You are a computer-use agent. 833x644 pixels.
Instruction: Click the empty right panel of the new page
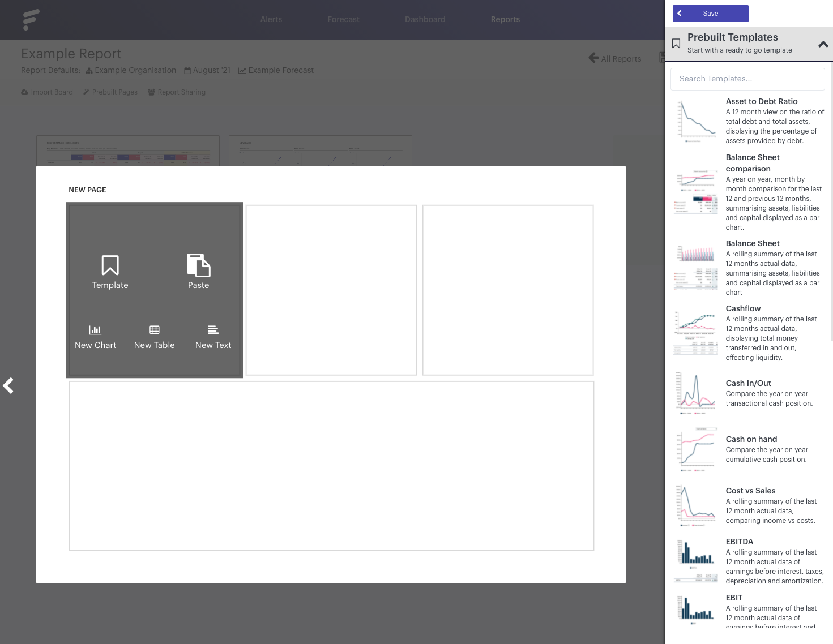508,290
